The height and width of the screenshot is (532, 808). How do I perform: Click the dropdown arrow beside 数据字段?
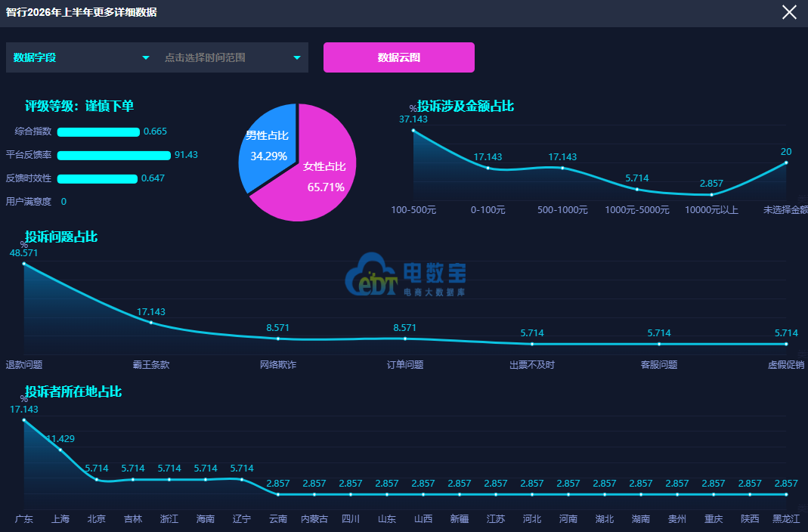(146, 57)
